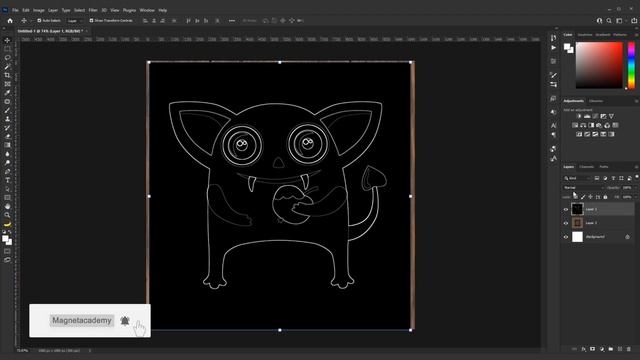
Task: Select the Gradient tool
Action: tap(7, 145)
